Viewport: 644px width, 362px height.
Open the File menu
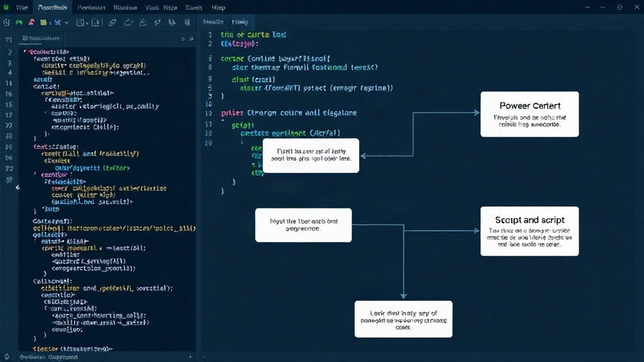pos(21,8)
